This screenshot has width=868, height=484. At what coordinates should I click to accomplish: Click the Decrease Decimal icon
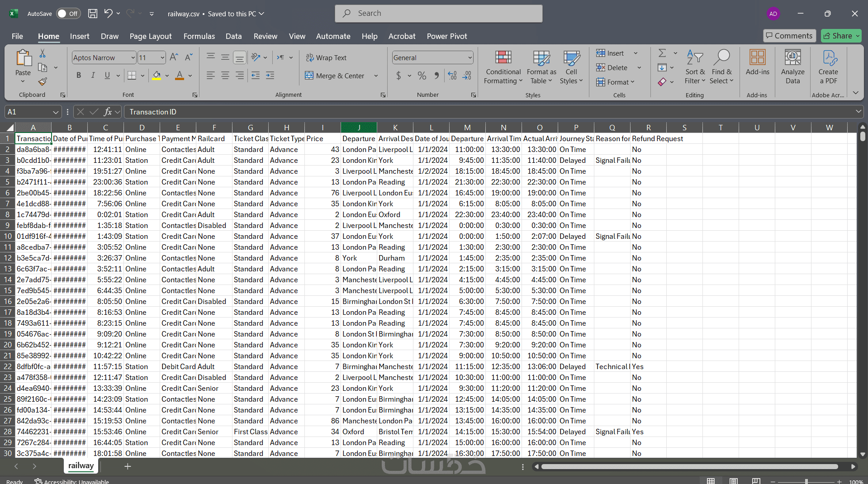pos(467,76)
